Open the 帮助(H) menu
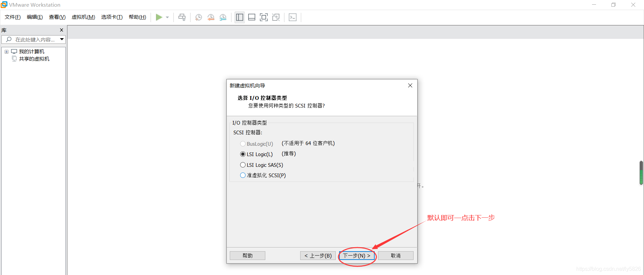Screen dimensions: 644x275 (138, 17)
